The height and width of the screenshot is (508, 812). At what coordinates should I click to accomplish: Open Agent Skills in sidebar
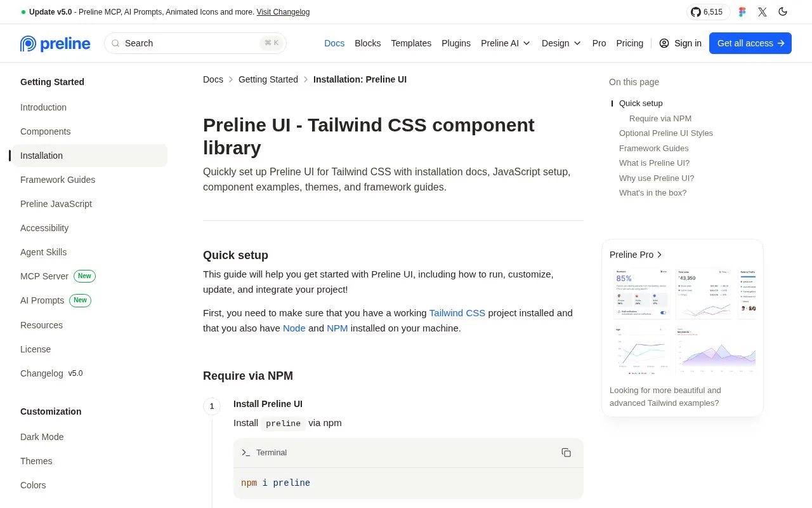click(90, 252)
